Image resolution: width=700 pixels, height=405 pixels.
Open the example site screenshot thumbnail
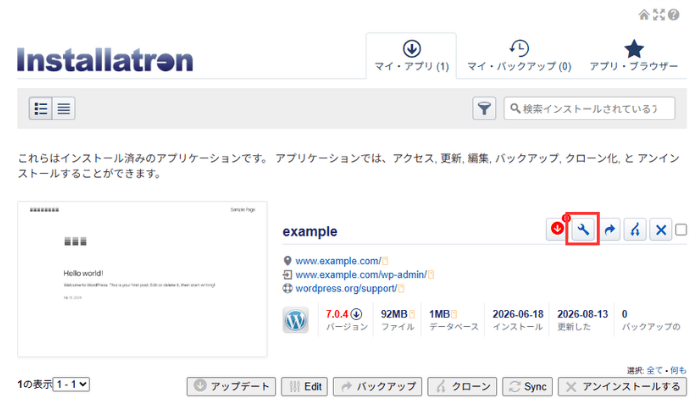coord(142,279)
